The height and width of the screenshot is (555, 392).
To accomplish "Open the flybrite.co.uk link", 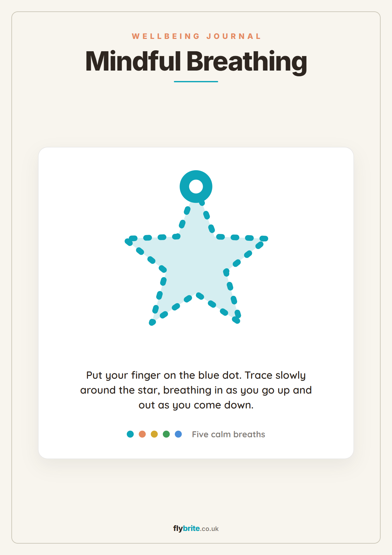I will coord(196,528).
